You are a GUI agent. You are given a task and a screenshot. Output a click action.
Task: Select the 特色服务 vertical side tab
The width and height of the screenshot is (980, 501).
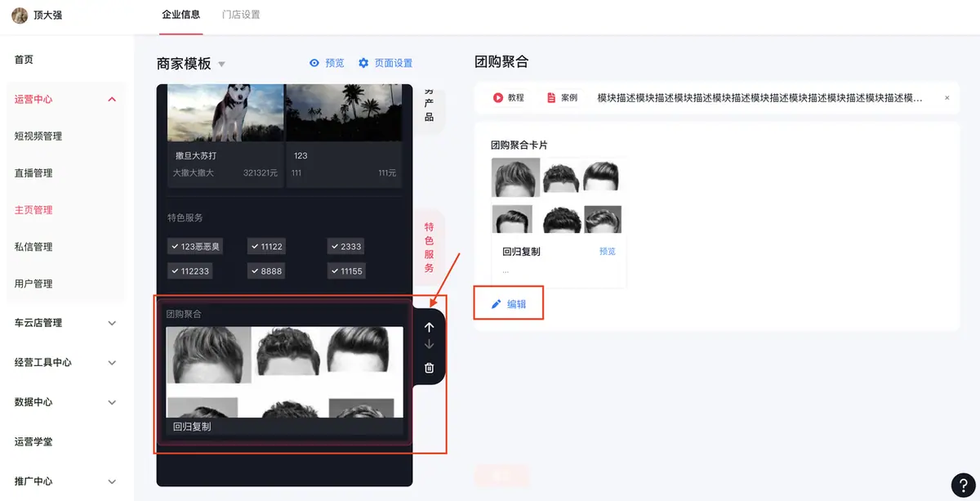[x=429, y=247]
